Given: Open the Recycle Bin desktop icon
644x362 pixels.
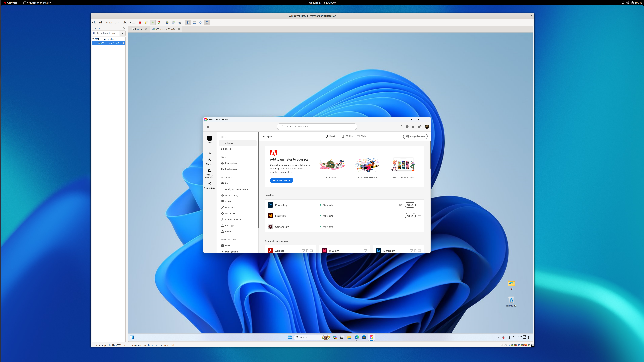Looking at the screenshot, I should (511, 302).
